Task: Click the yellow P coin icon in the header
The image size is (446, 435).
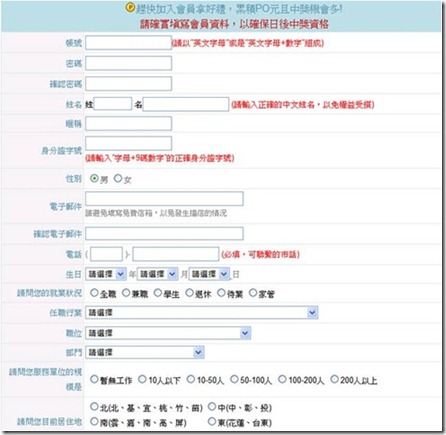Action: pyautogui.click(x=130, y=8)
